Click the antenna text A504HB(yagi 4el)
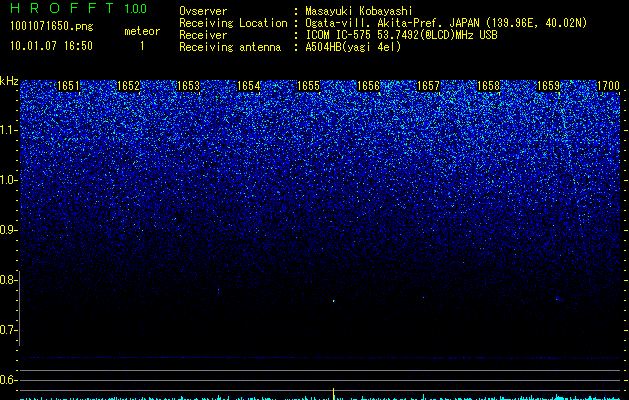 (353, 47)
